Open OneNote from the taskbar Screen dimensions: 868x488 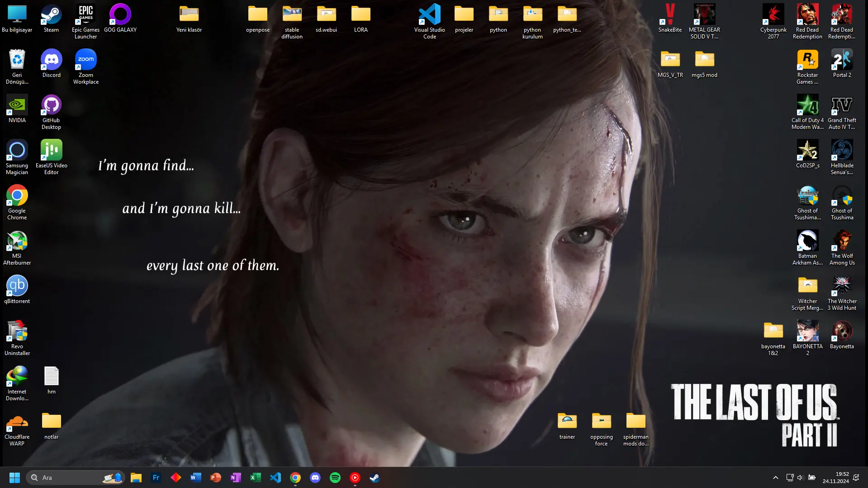point(236,478)
